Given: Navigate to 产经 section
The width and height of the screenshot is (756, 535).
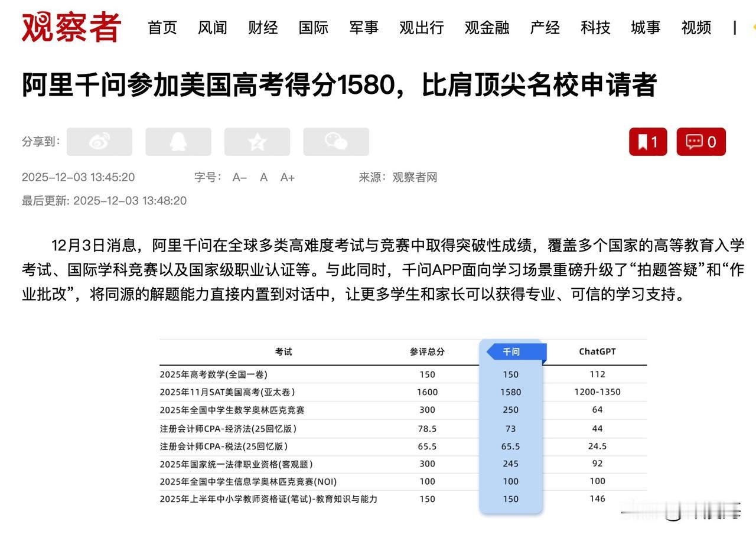Looking at the screenshot, I should click(x=545, y=28).
